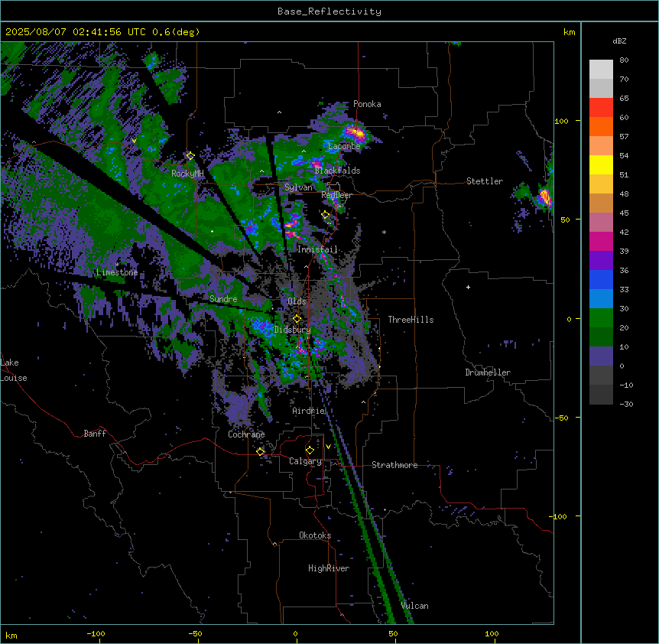Click the Stettler city label
This screenshot has width=659, height=644.
(485, 181)
